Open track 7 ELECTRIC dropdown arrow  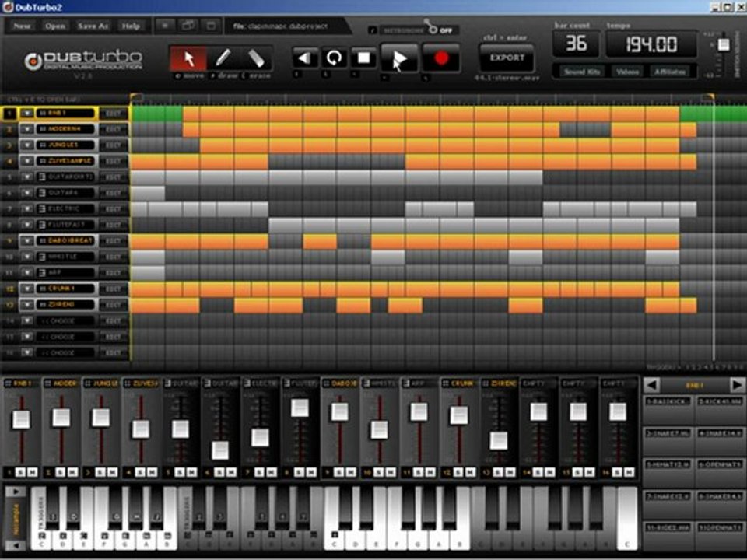[x=27, y=209]
